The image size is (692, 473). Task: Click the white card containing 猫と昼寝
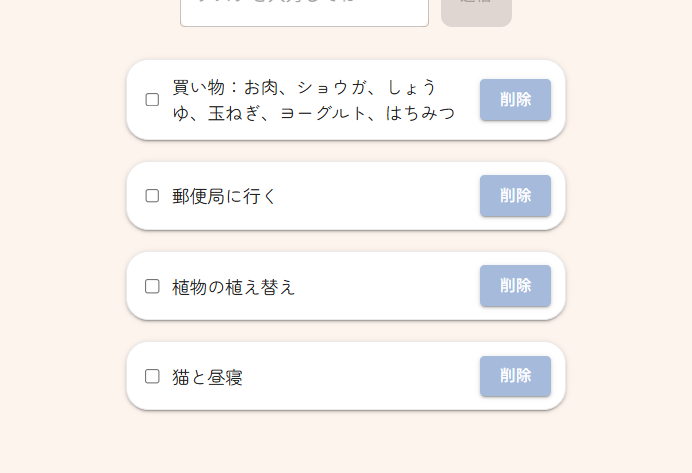(380, 377)
